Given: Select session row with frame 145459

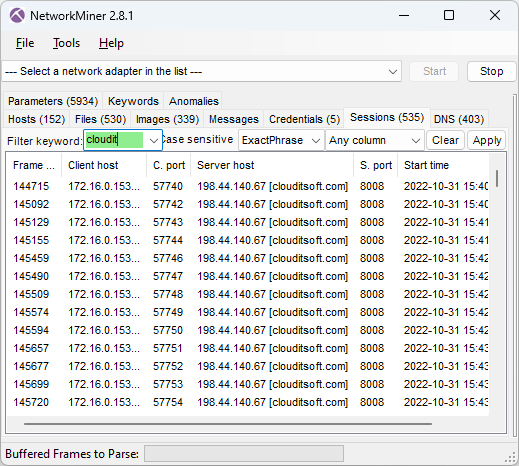Looking at the screenshot, I should click(x=248, y=258).
